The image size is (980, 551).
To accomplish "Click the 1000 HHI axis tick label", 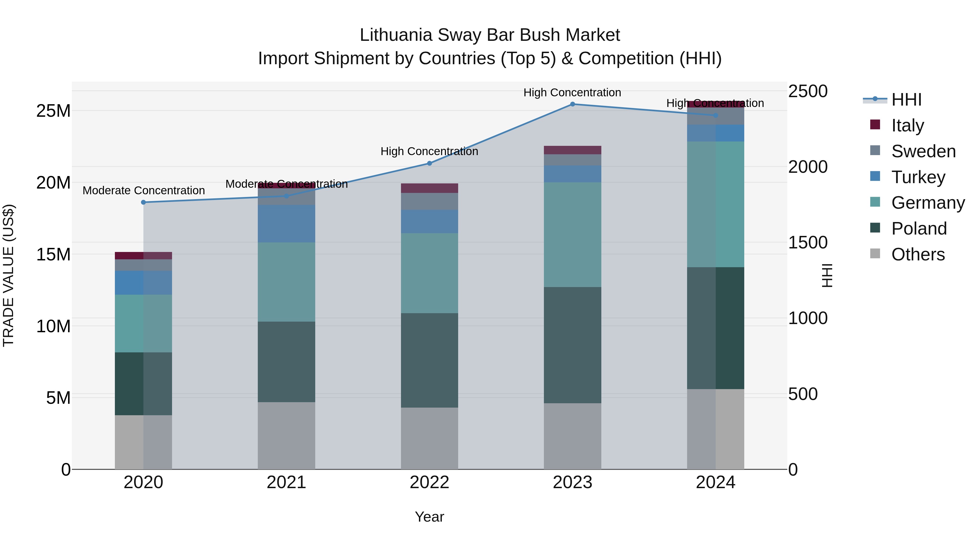I will click(808, 318).
